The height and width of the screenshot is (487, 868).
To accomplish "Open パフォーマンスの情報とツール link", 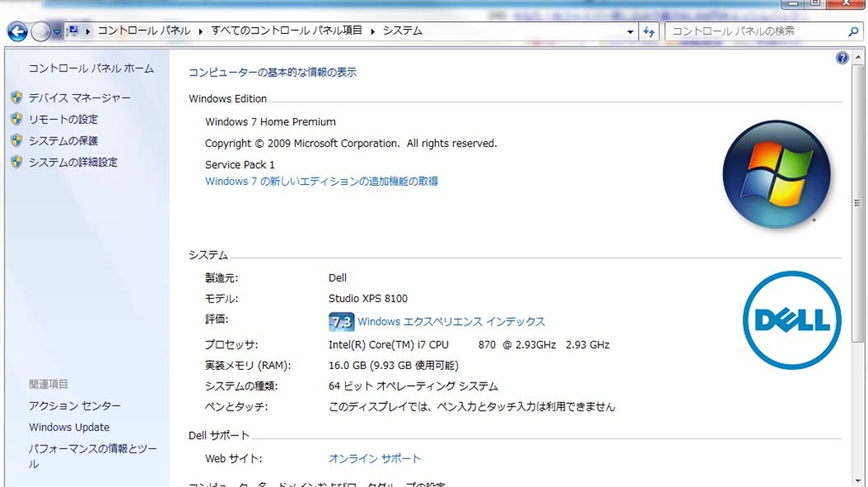I will (93, 456).
